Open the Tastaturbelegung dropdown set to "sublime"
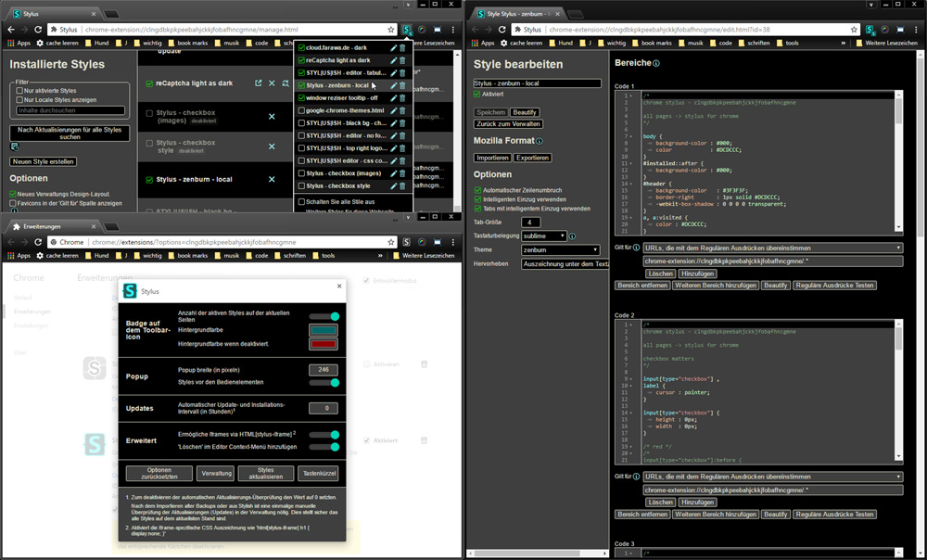This screenshot has width=927, height=560. coord(542,236)
